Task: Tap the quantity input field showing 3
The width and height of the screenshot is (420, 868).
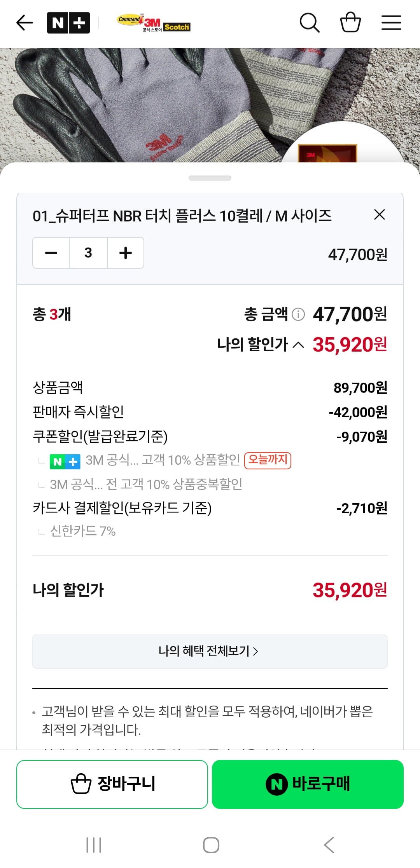Action: [x=88, y=253]
